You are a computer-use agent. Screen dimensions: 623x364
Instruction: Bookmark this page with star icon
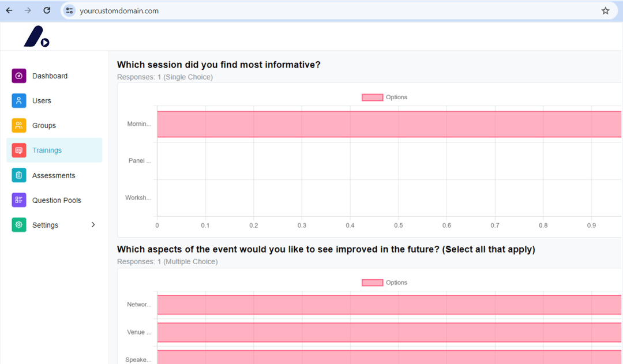click(x=605, y=10)
